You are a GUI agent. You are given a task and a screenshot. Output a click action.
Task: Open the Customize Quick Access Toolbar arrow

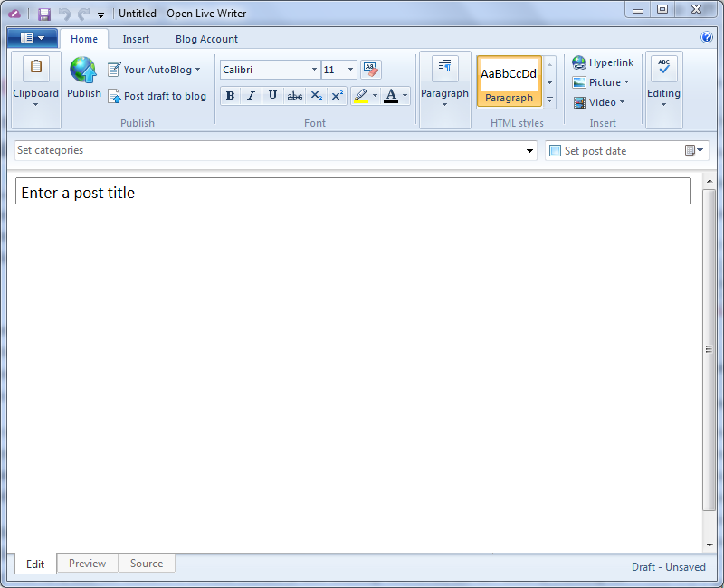[100, 15]
